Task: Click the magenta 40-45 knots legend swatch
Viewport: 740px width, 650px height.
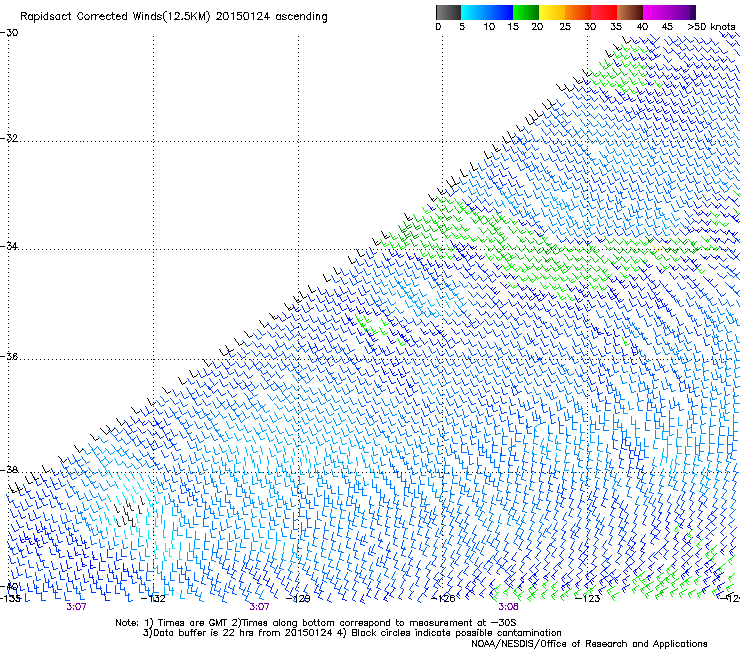Action: [656, 12]
